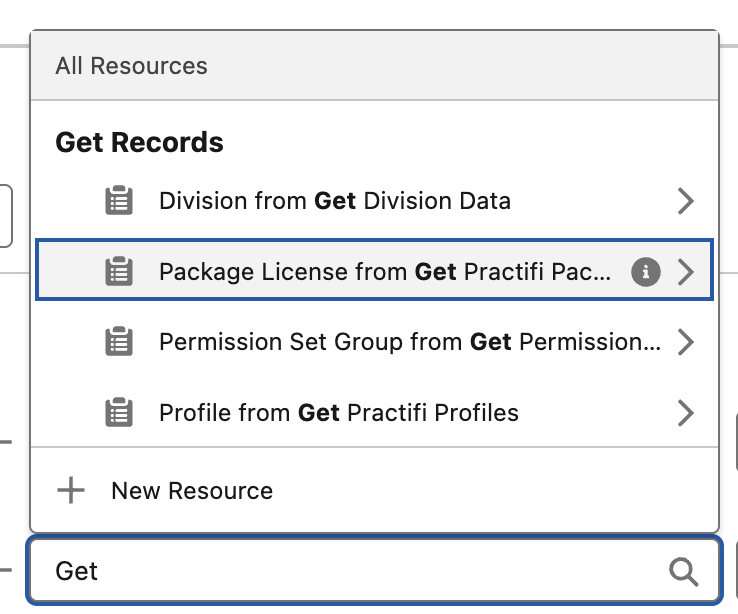Expand Profile from Get Practifi Profiles chevron
This screenshot has height=614, width=738.
pos(685,412)
